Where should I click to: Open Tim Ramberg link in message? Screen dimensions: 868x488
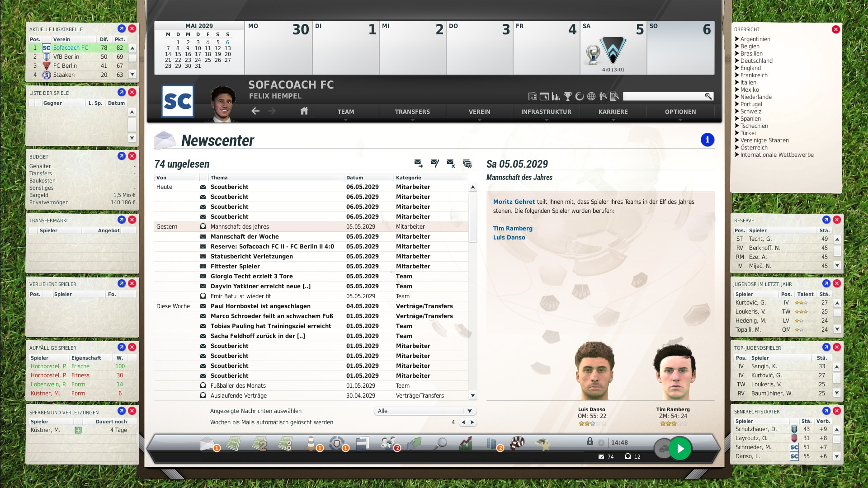coord(513,229)
